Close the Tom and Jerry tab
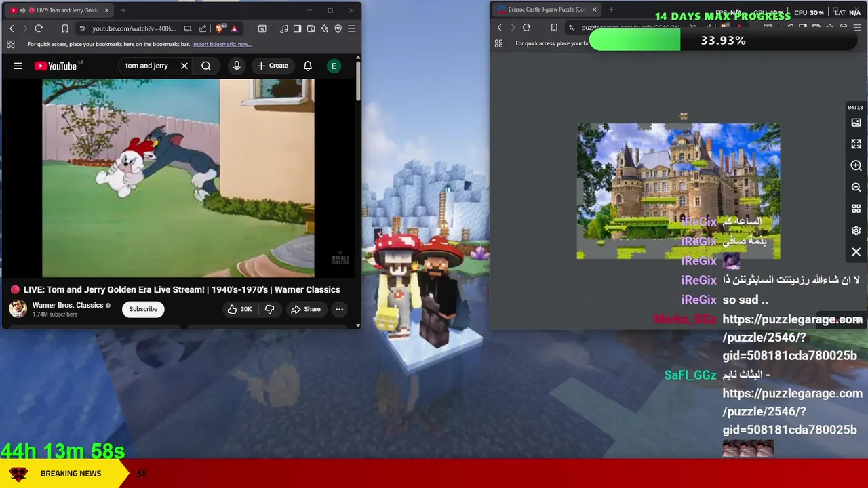Image resolution: width=868 pixels, height=488 pixels. click(x=106, y=10)
